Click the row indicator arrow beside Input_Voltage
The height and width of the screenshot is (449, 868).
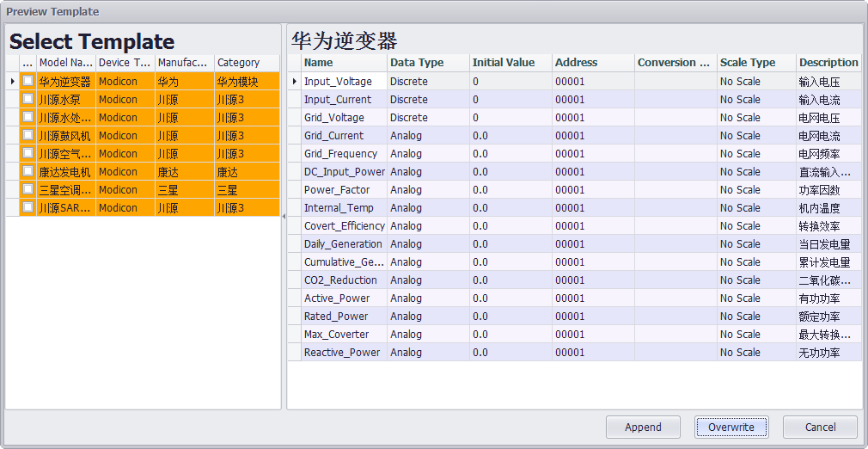click(294, 82)
